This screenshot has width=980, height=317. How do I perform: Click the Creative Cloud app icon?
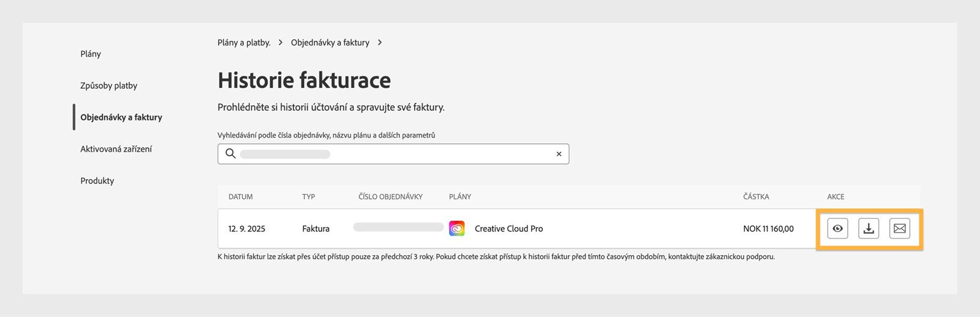coord(457,228)
